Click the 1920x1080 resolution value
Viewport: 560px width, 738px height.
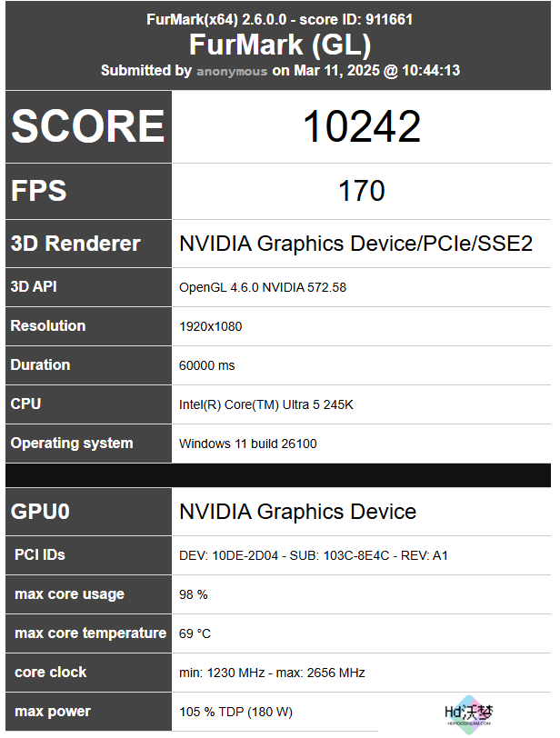point(210,326)
